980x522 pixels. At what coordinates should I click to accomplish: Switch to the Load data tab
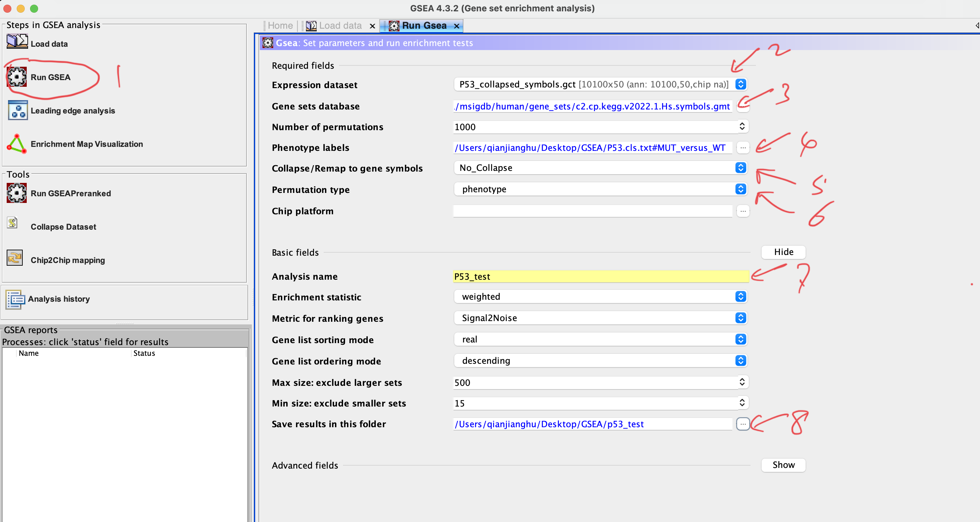(x=340, y=26)
